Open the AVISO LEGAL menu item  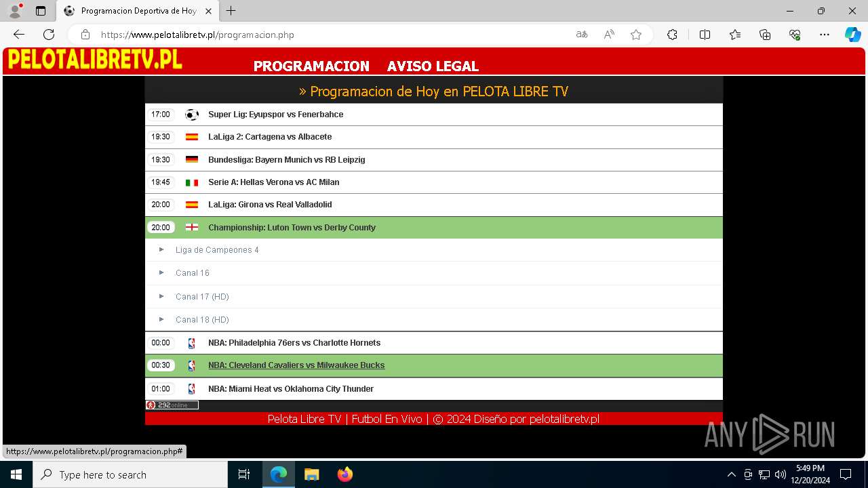pyautogui.click(x=433, y=66)
